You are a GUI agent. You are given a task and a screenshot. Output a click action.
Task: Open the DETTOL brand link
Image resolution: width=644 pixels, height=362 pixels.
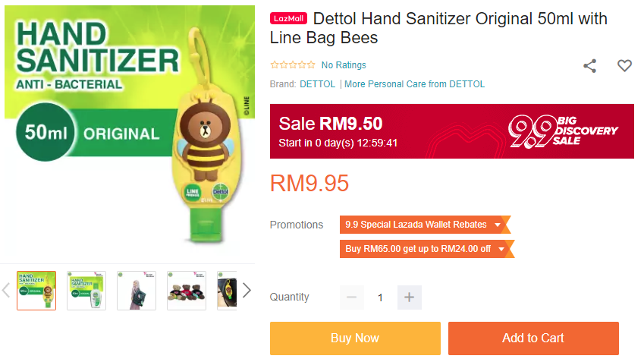tap(318, 83)
